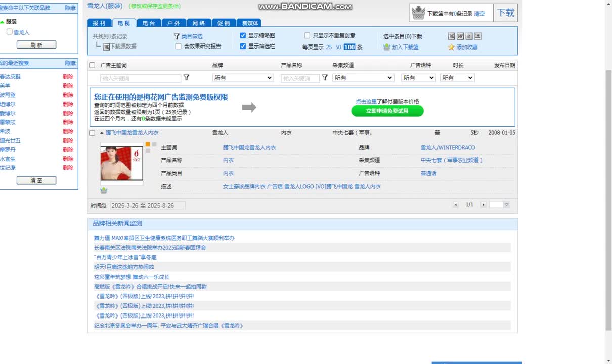Click the 立即申请免费试用 green button
This screenshot has height=364, width=612.
[387, 111]
